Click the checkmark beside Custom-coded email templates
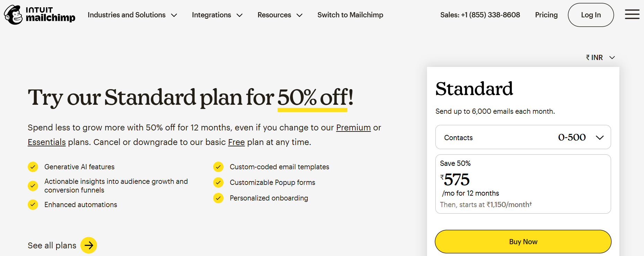 218,167
